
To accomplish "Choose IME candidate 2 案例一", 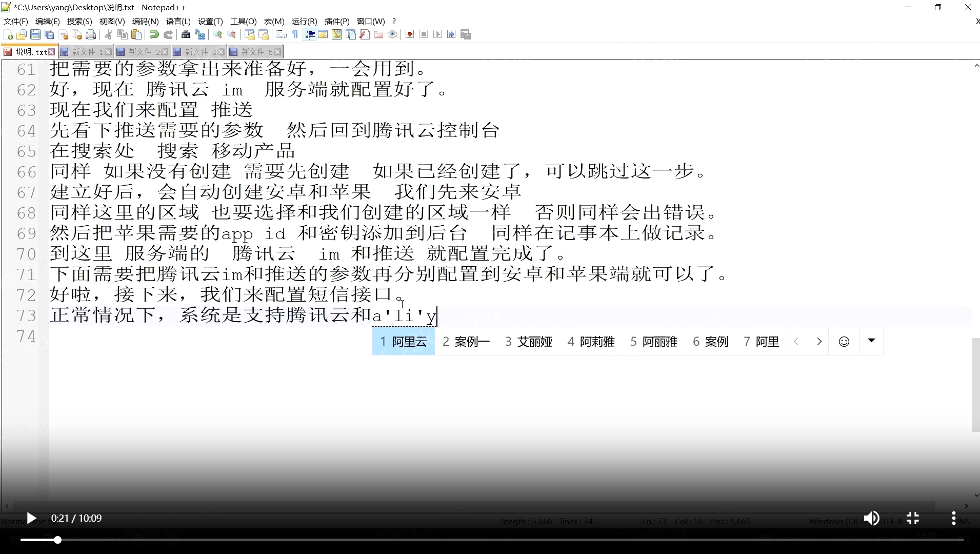I will (x=466, y=342).
